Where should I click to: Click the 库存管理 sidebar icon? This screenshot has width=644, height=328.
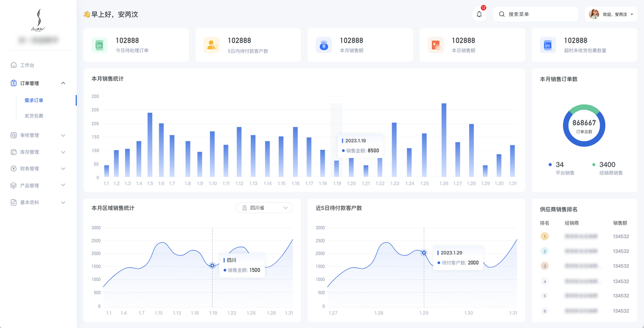14,152
